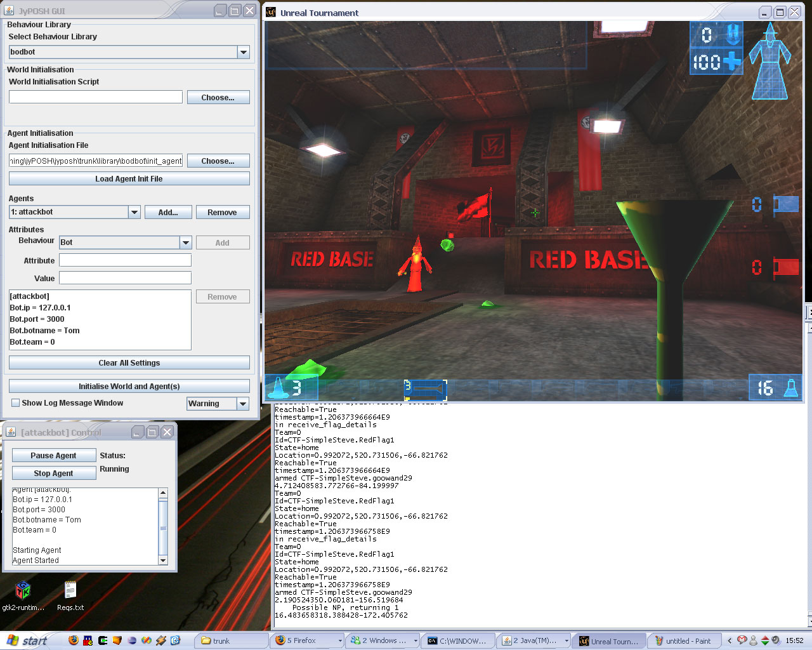
Task: Switch to the untitled - Paint taskbar item
Action: 683,641
